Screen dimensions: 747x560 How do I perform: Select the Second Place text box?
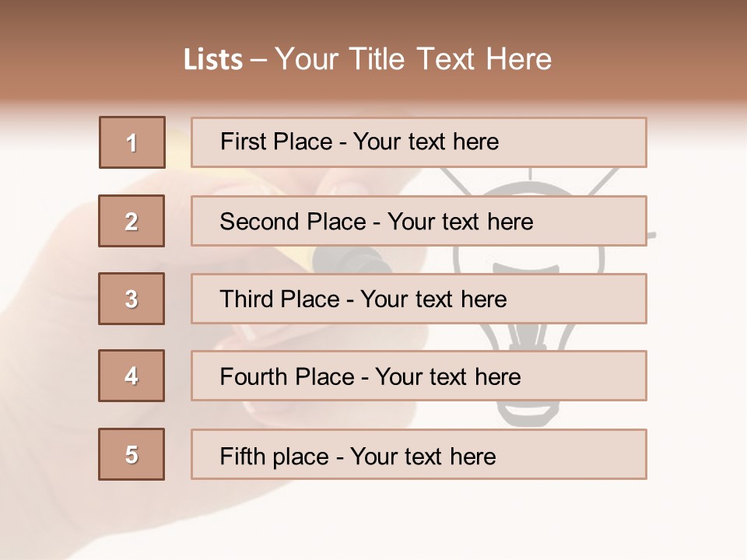[x=419, y=221]
